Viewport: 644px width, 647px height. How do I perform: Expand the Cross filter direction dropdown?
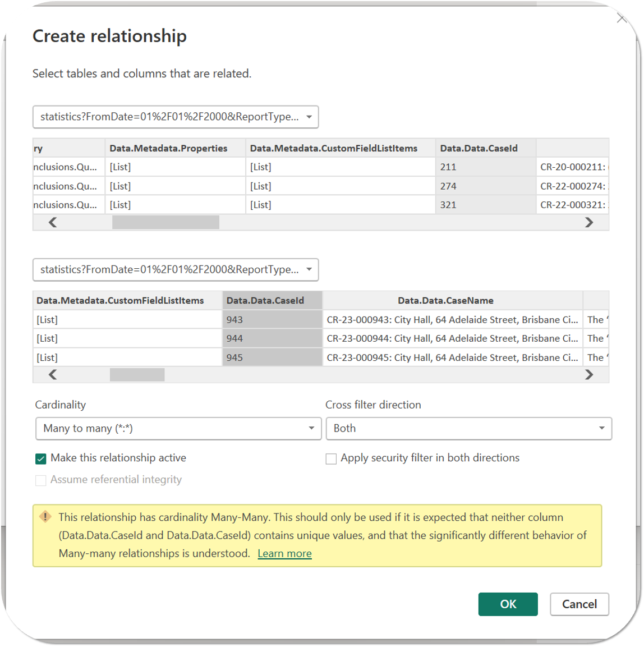pos(468,428)
